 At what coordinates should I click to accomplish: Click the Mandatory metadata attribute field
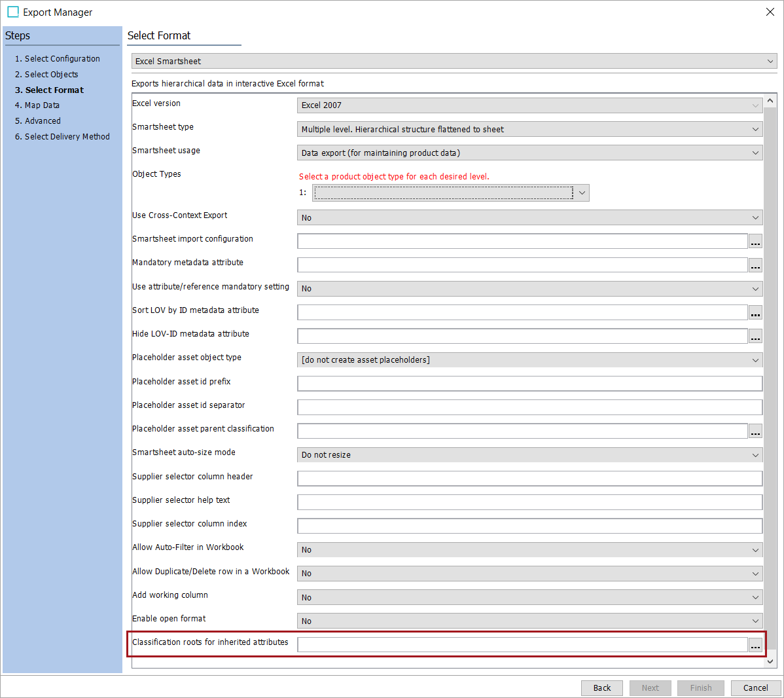tap(522, 265)
